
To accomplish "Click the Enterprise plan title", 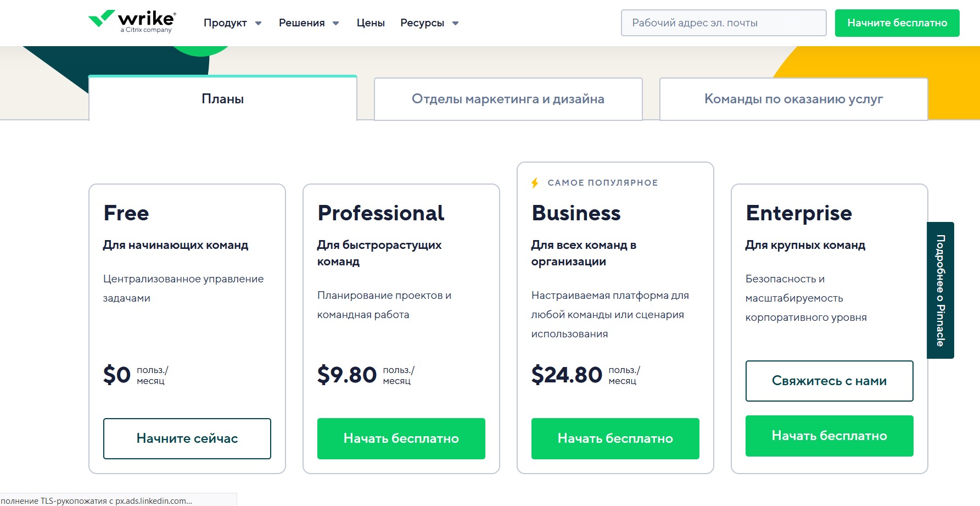I will (799, 213).
